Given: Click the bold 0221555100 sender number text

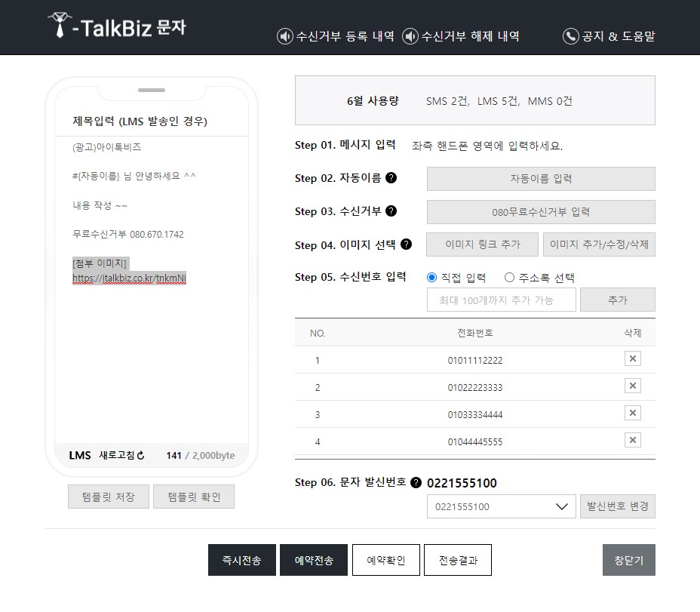Looking at the screenshot, I should click(x=462, y=483).
